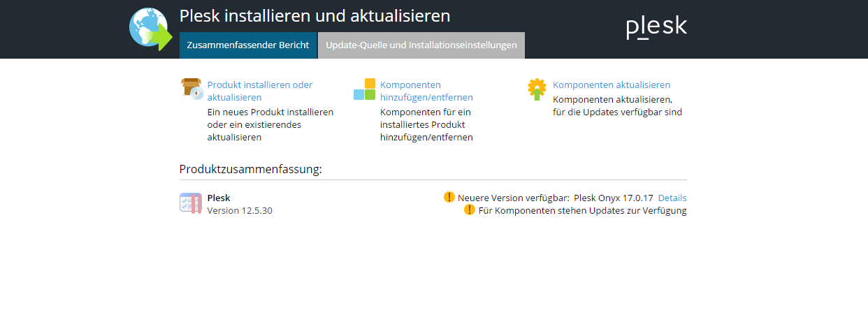
Task: Open Update-Quelle und Installationseinstellungen tab
Action: click(421, 45)
